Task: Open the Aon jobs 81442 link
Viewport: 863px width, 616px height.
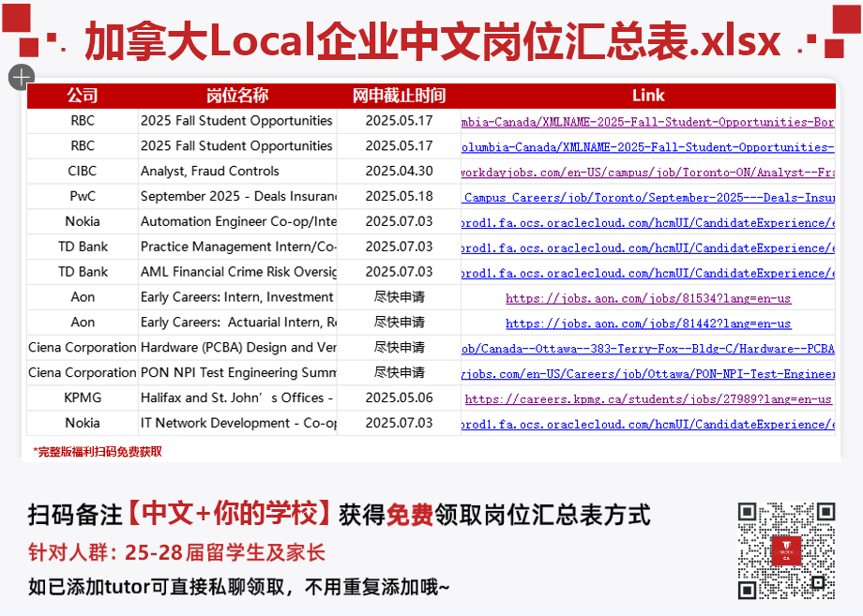Action: point(648,324)
